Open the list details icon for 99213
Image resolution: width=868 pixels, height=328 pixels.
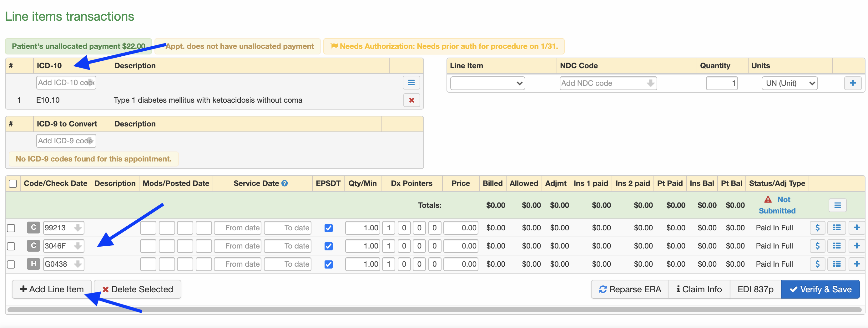pos(836,228)
